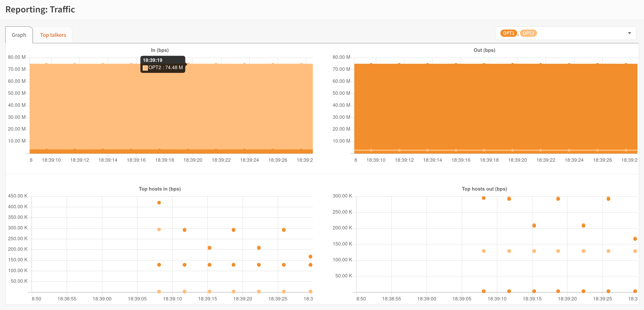
Task: Select the highest data point near 420K in Top hosts in
Action: (x=159, y=203)
